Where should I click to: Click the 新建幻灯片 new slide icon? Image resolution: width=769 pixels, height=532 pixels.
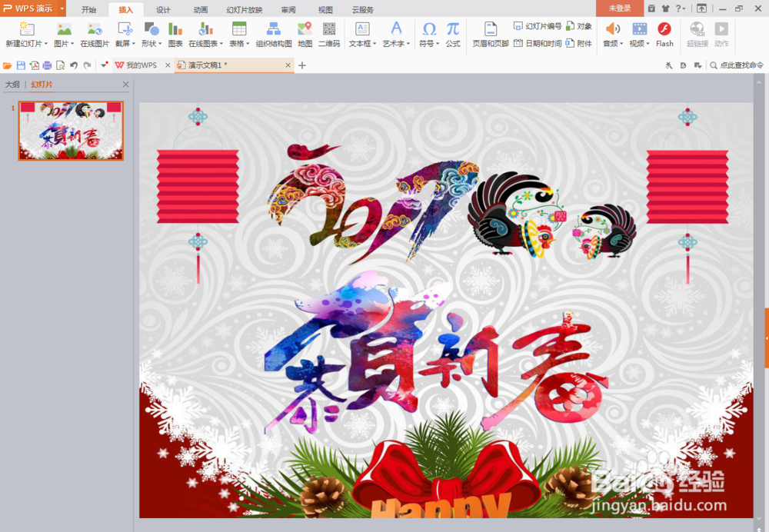(x=26, y=29)
